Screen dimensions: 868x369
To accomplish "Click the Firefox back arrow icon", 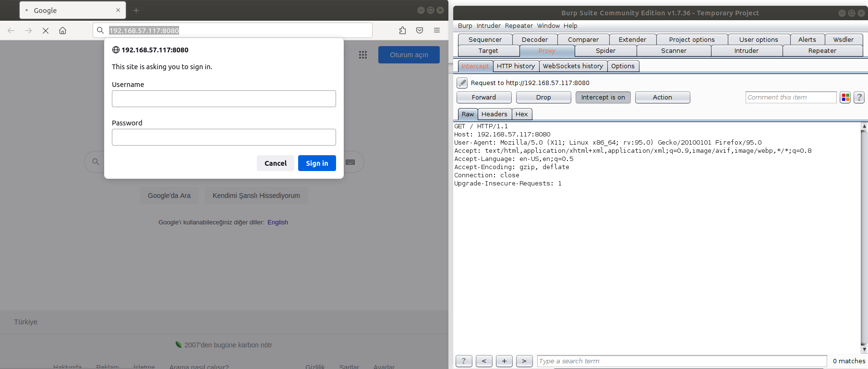I will pos(11,30).
